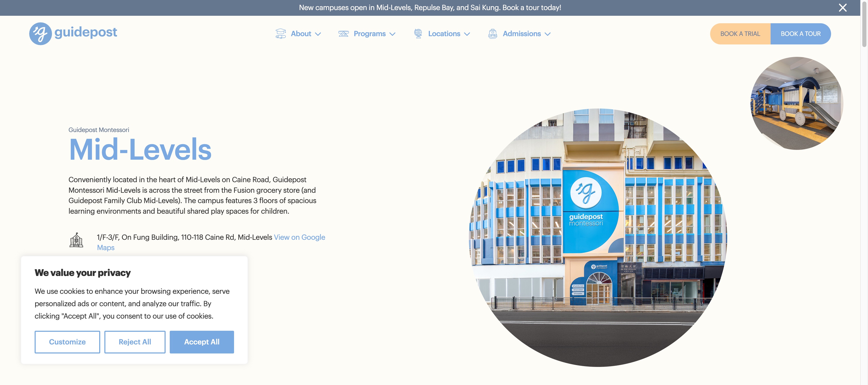
Task: Click the Book a Tour button
Action: [801, 34]
